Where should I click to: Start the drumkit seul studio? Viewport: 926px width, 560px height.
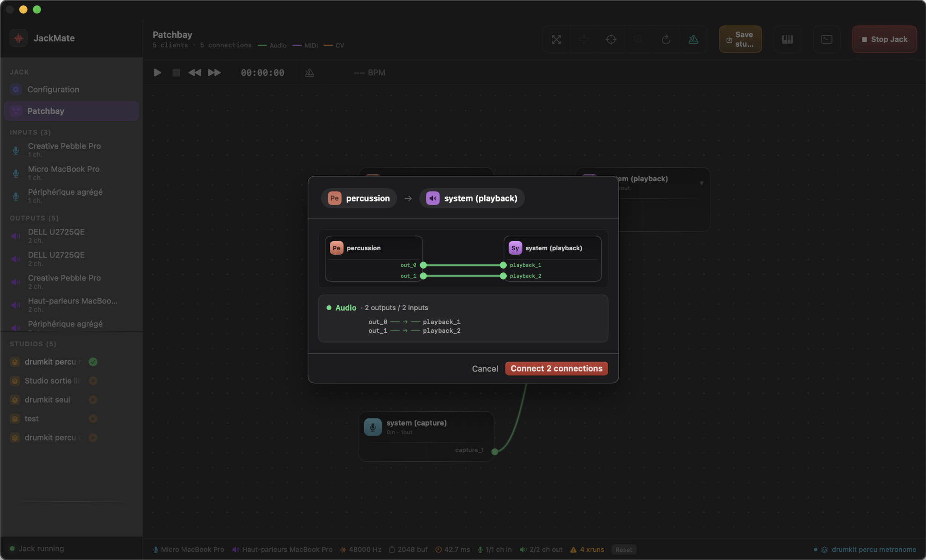click(93, 399)
